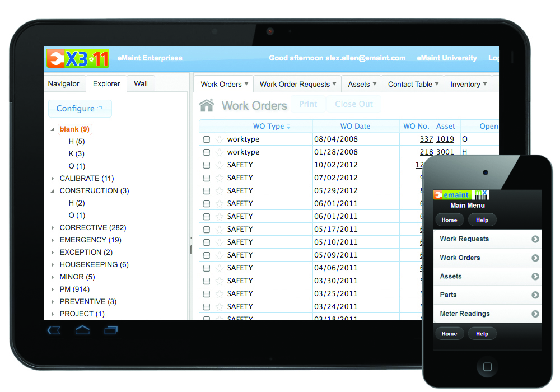Star the 01/28/2008 worktype work order
Image resolution: width=560 pixels, height=392 pixels.
(220, 152)
